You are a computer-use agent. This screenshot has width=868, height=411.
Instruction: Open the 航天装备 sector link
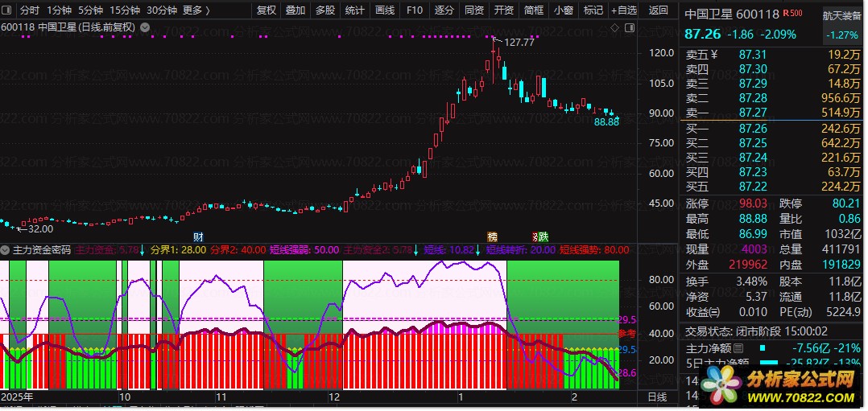tap(842, 16)
